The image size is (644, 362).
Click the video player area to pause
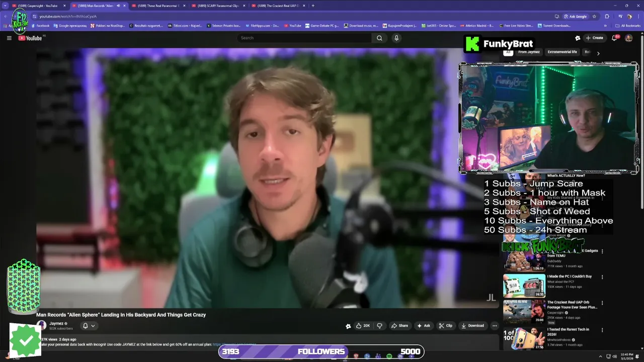coord(268,177)
